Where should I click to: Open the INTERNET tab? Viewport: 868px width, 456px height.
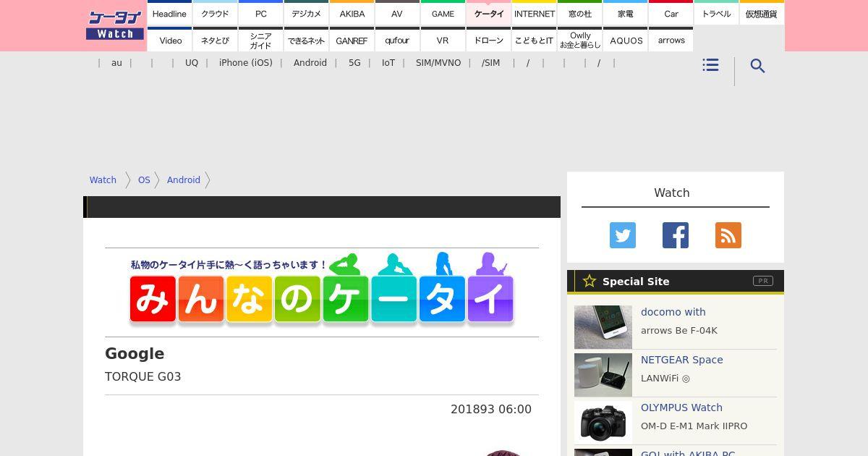click(x=534, y=13)
